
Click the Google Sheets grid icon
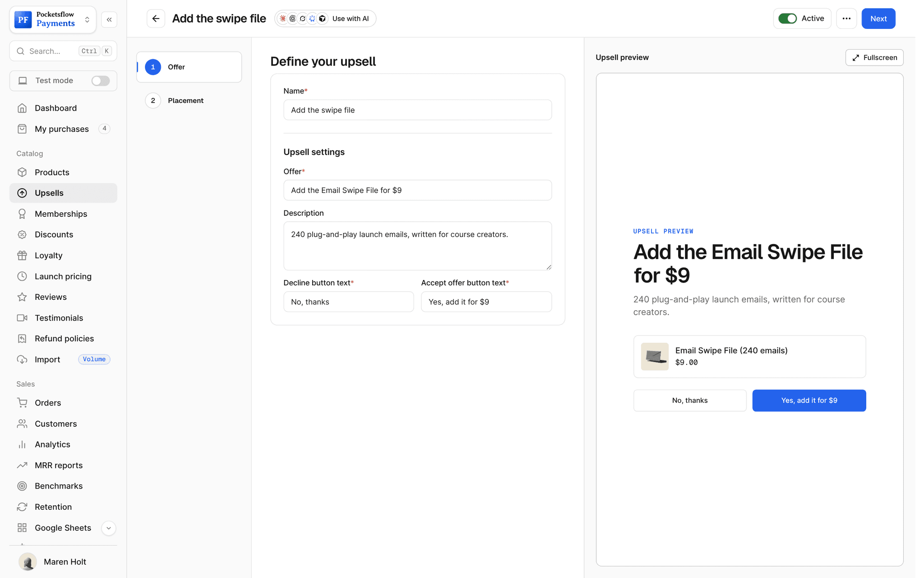[x=22, y=527]
